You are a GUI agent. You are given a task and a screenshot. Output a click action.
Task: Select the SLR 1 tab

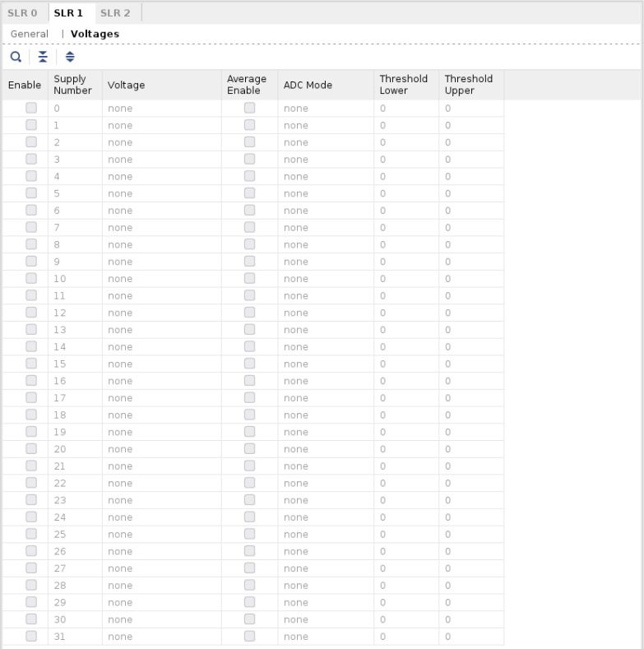pos(69,12)
